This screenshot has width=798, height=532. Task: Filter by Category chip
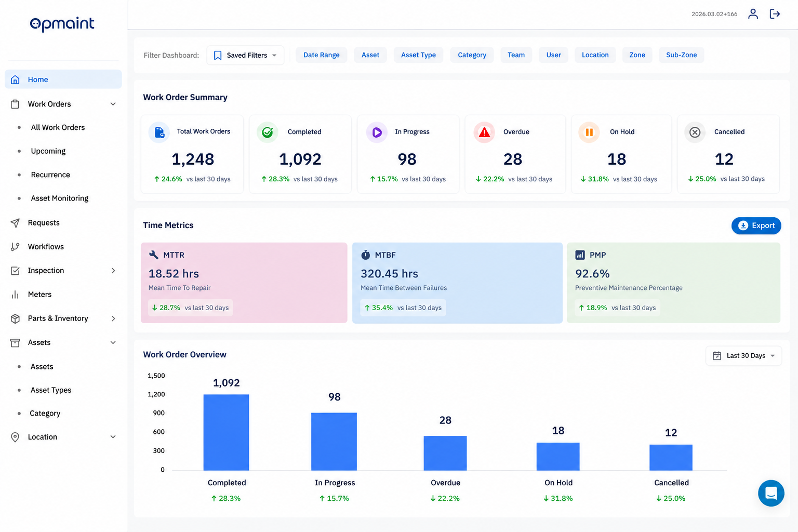472,55
